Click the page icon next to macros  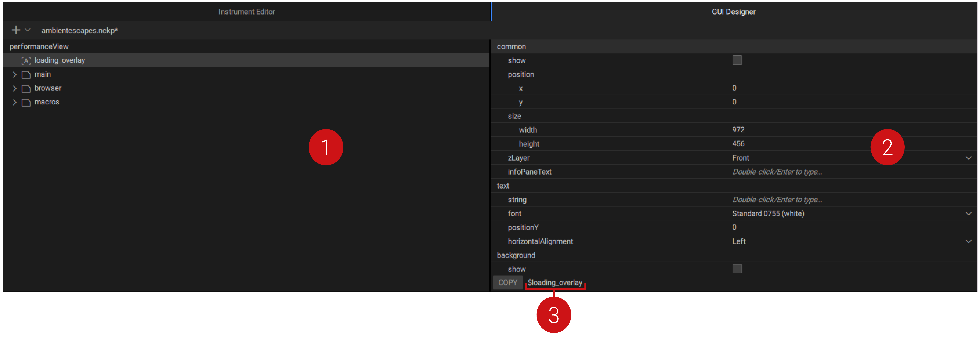click(x=26, y=102)
